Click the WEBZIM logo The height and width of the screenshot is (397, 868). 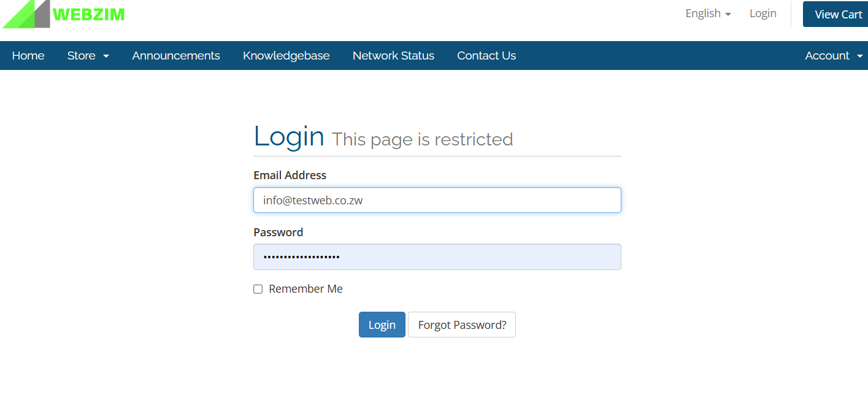[64, 14]
